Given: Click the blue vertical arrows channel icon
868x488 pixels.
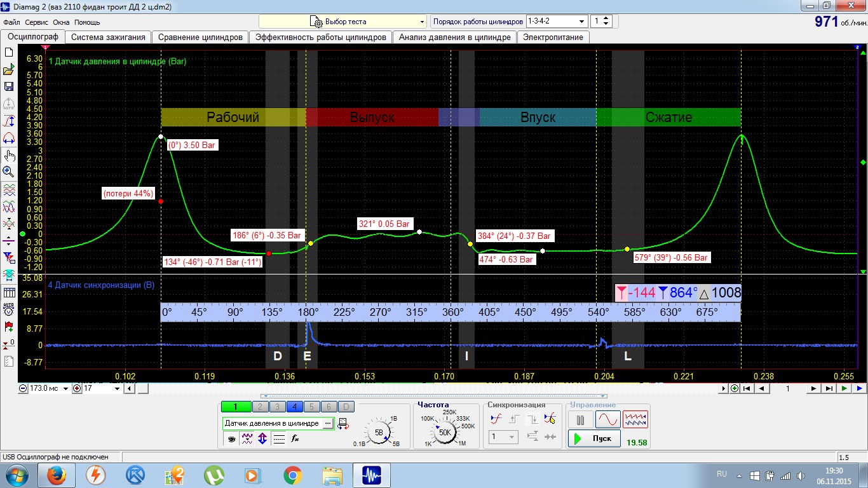Looking at the screenshot, I should [x=262, y=438].
